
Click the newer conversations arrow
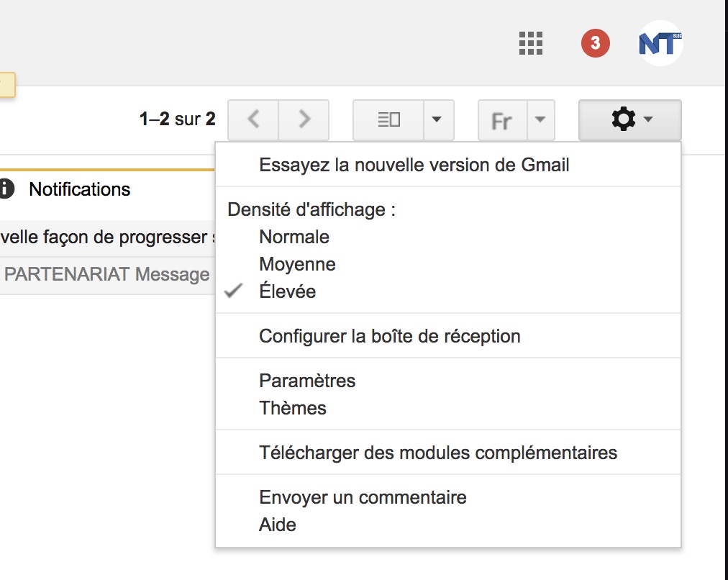[253, 119]
